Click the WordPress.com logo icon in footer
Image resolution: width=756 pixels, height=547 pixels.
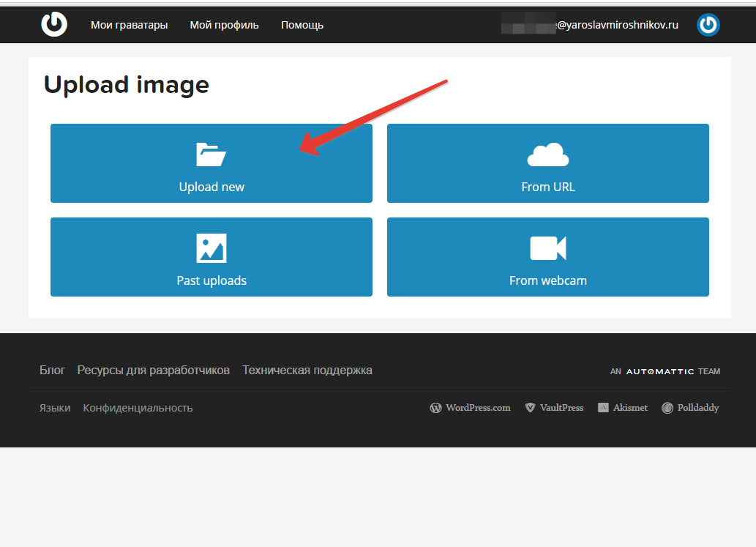[x=435, y=408]
